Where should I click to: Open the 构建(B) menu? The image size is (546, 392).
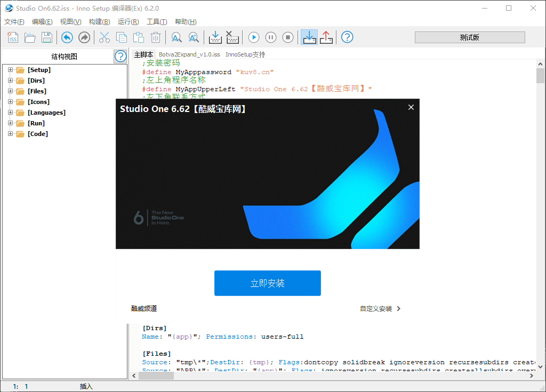click(x=99, y=22)
